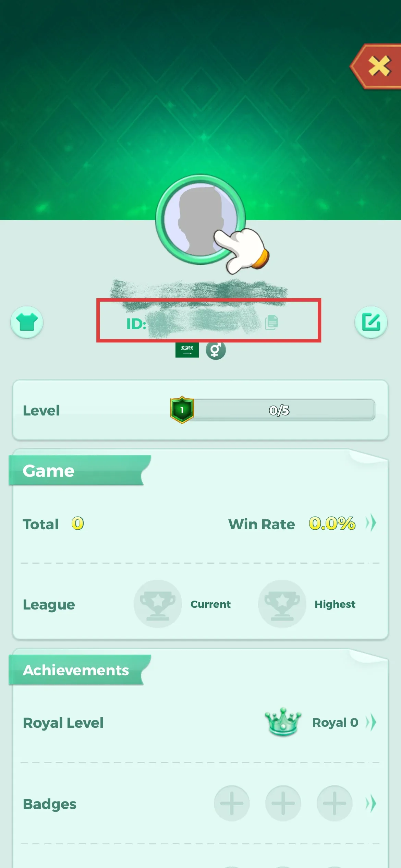This screenshot has width=401, height=868.
Task: Expand the Badges row chevron
Action: (x=371, y=804)
